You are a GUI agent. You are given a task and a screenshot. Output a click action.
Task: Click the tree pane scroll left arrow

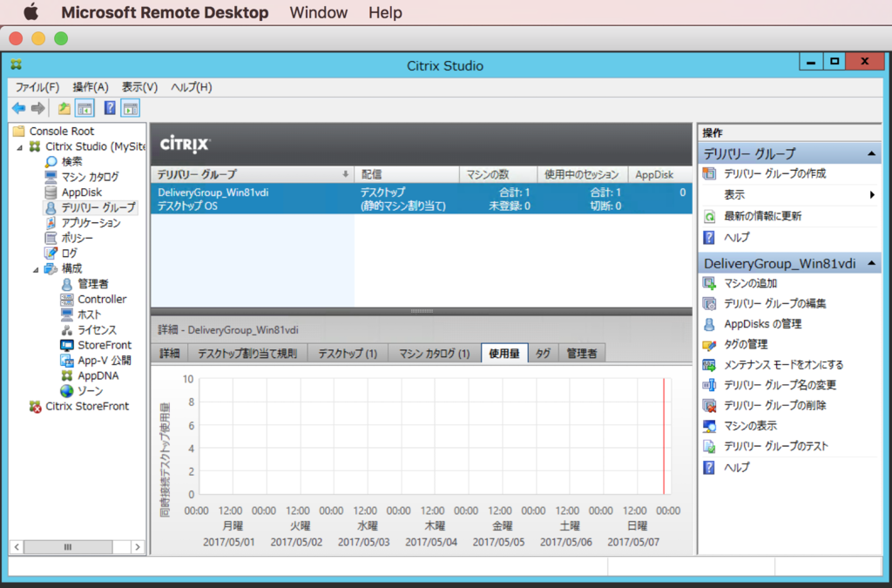17,547
